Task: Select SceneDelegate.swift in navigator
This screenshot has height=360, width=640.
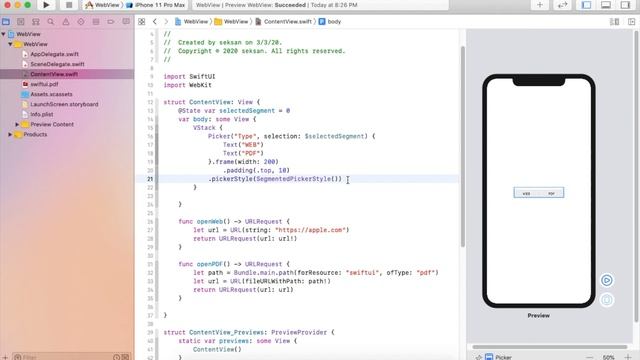Action: pyautogui.click(x=57, y=64)
